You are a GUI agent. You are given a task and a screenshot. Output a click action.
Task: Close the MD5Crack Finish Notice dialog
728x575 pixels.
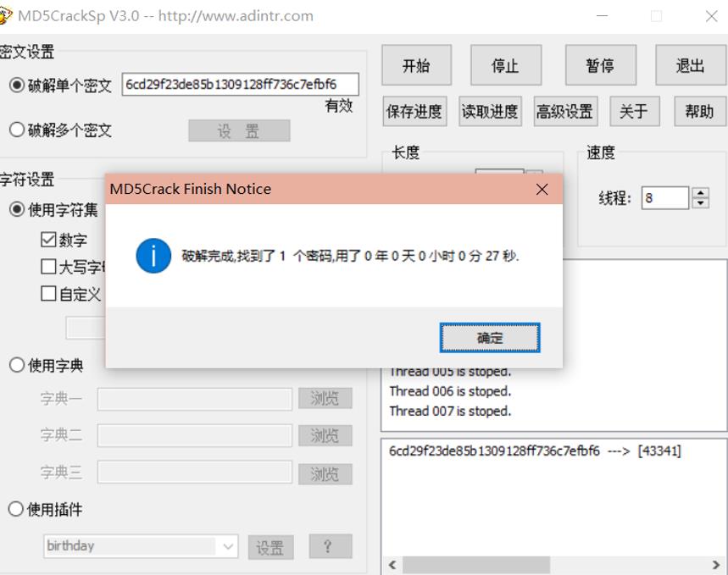542,190
